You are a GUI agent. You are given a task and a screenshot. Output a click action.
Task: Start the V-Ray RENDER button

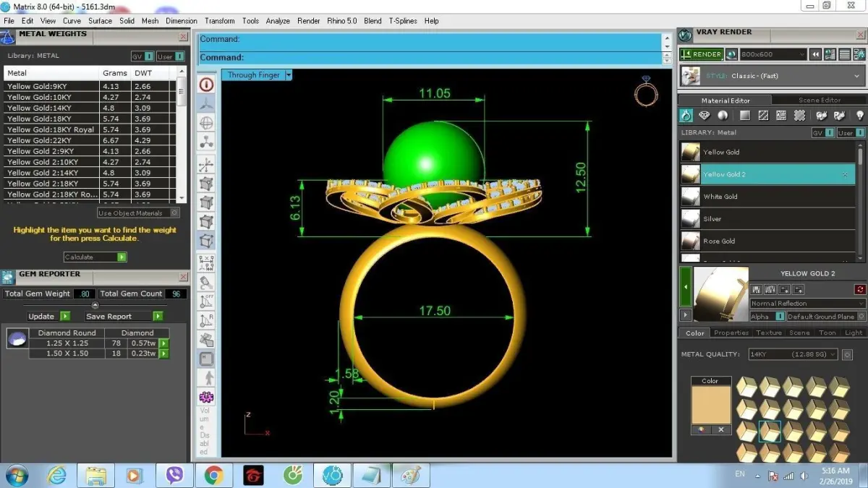pyautogui.click(x=701, y=54)
